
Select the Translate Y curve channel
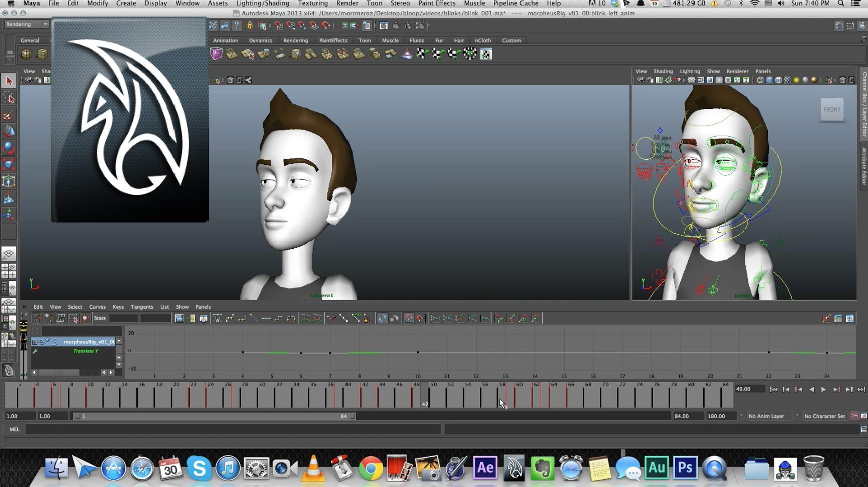click(86, 351)
